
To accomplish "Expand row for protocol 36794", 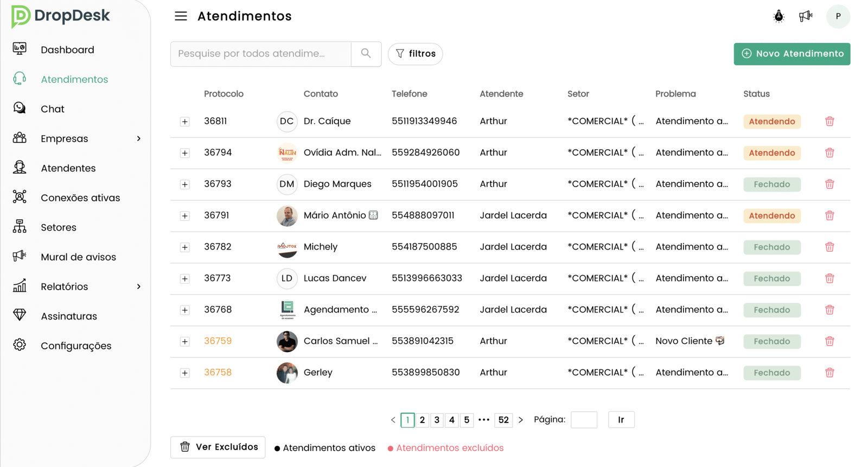I will 185,153.
